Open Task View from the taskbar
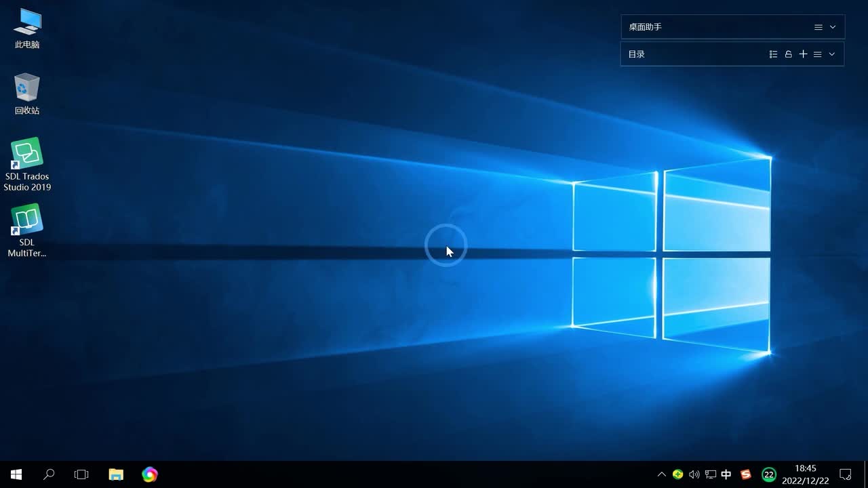Image resolution: width=868 pixels, height=488 pixels. pyautogui.click(x=81, y=474)
